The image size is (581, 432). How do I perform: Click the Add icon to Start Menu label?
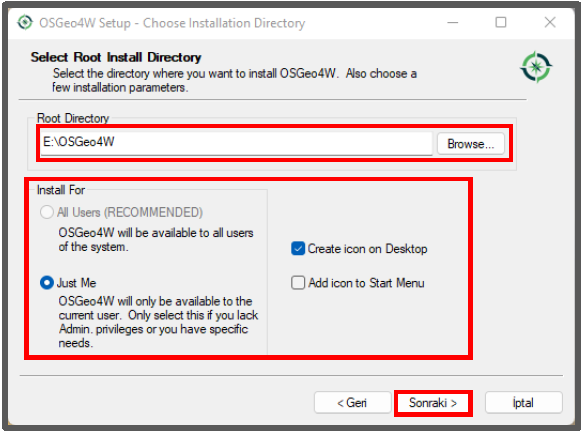[x=366, y=283]
